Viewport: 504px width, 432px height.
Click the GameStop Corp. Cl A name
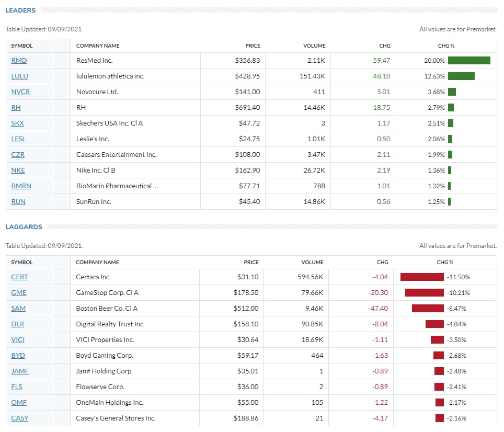[107, 293]
